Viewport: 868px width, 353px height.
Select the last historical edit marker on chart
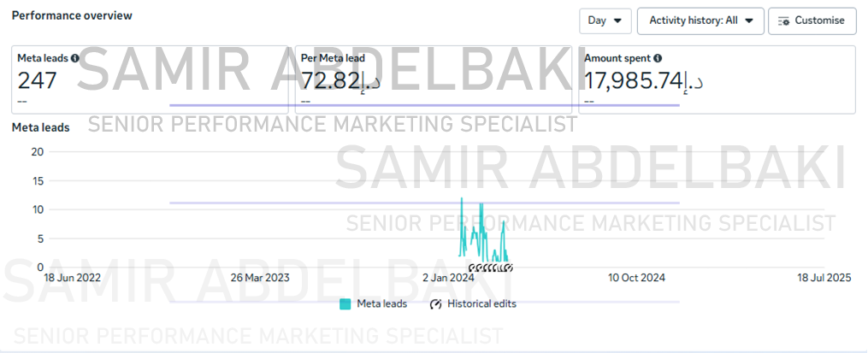[x=510, y=268]
